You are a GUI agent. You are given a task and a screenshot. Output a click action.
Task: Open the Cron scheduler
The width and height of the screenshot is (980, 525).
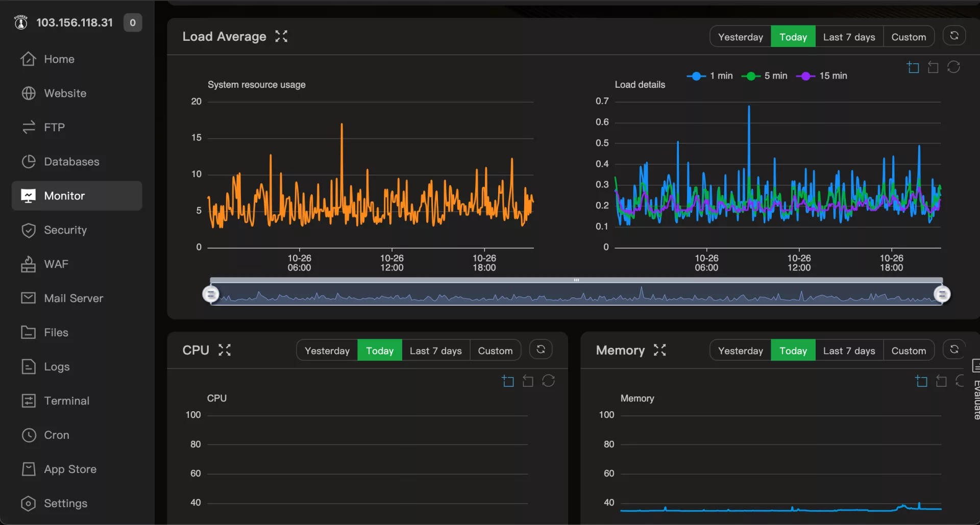77,435
